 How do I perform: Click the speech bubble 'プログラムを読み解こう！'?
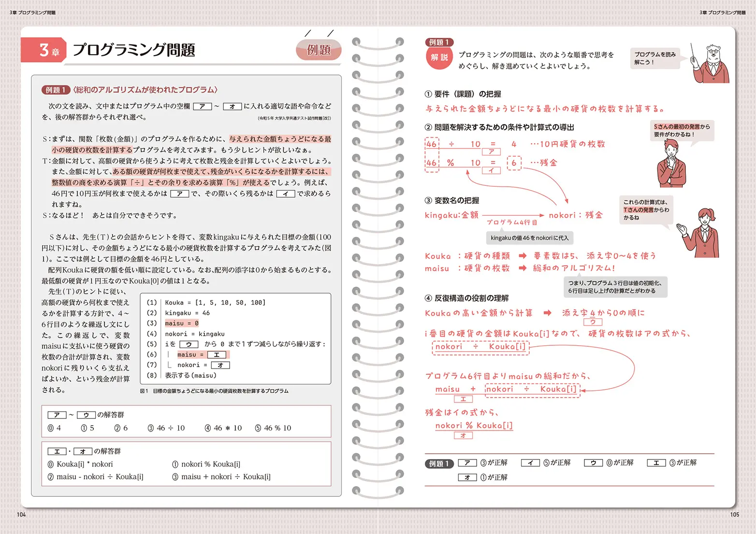(x=654, y=58)
